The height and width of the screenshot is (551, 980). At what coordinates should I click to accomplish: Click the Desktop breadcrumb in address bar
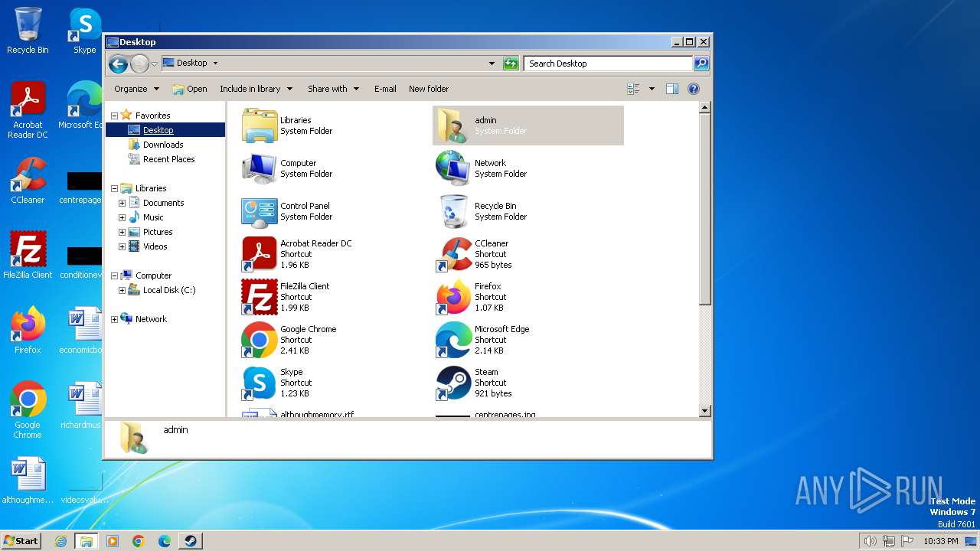[191, 64]
